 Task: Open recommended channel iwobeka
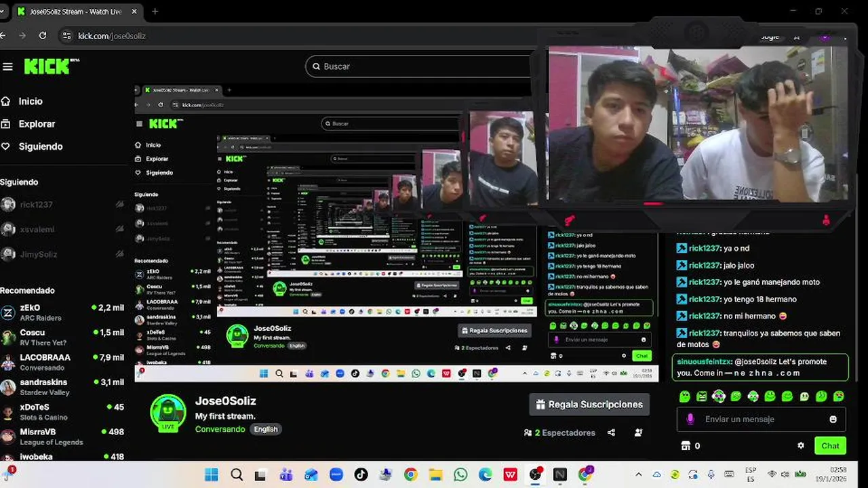(x=62, y=457)
